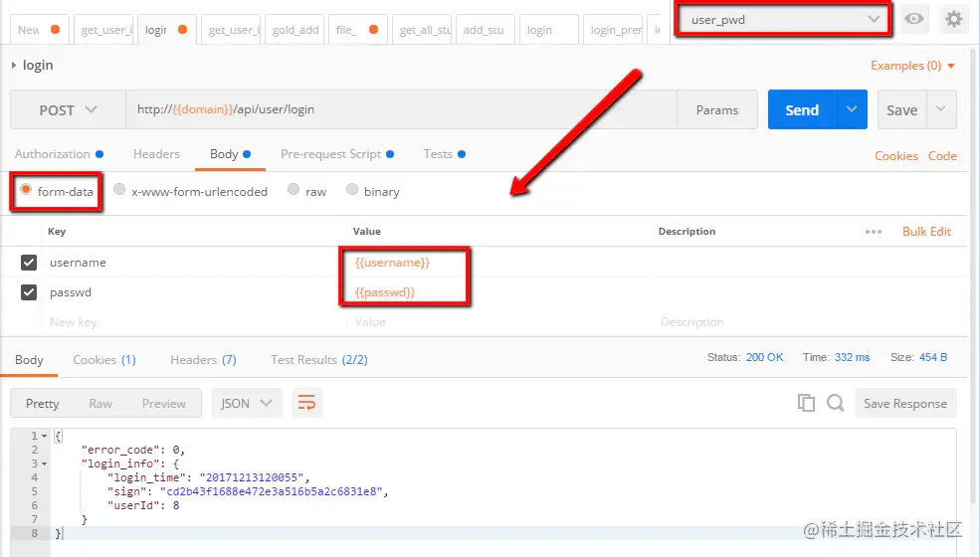Open the request Body tab
Viewport: 980px width, 557px height.
[230, 154]
